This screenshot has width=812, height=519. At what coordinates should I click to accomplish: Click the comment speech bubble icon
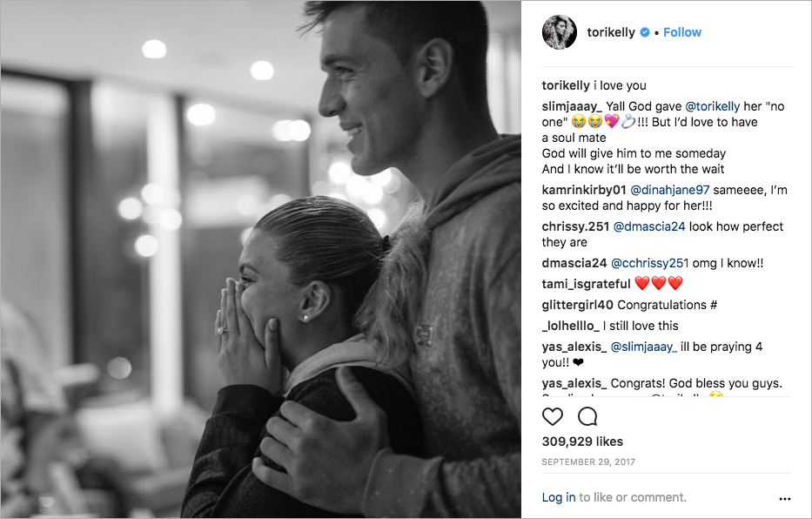tap(587, 416)
